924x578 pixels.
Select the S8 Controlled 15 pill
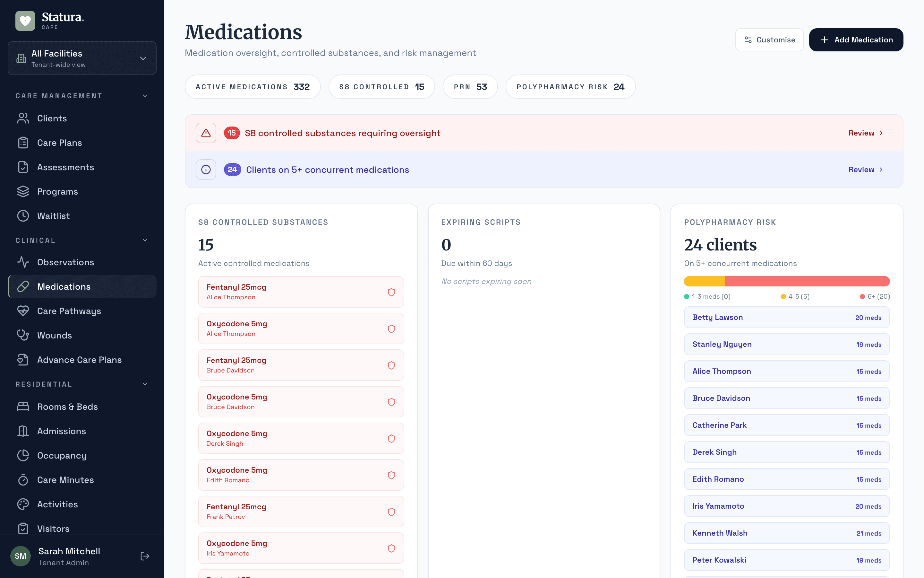click(382, 87)
